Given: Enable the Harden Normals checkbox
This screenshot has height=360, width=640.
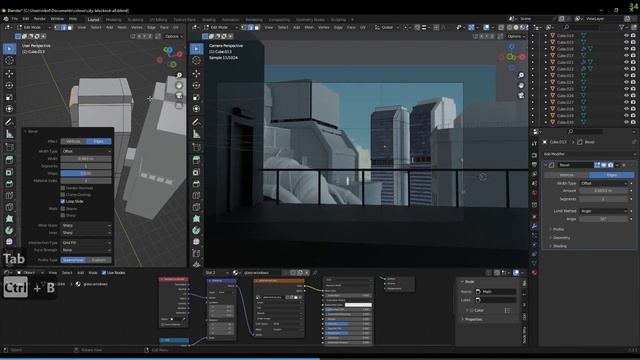Looking at the screenshot, I should click(x=63, y=188).
